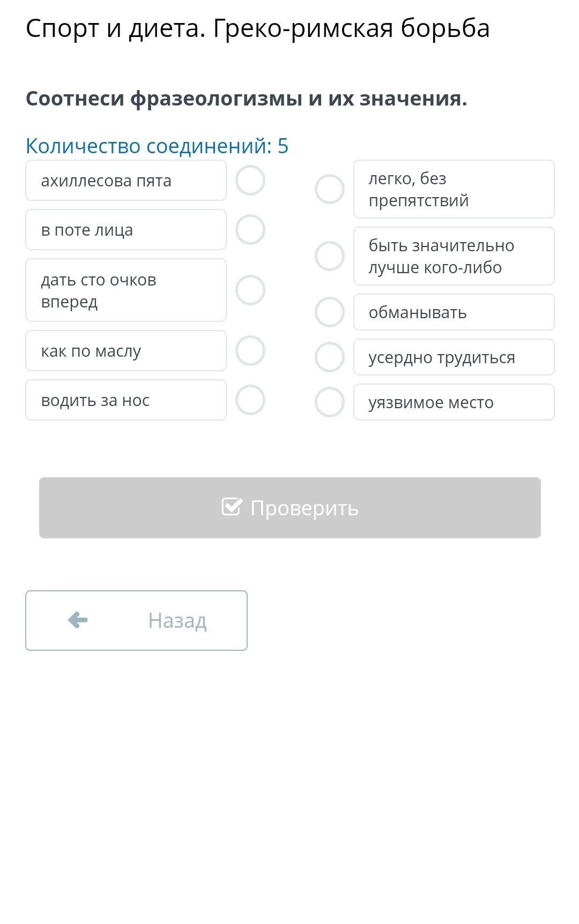
Task: Select the circle next to 'уязвимое место'
Action: [330, 402]
